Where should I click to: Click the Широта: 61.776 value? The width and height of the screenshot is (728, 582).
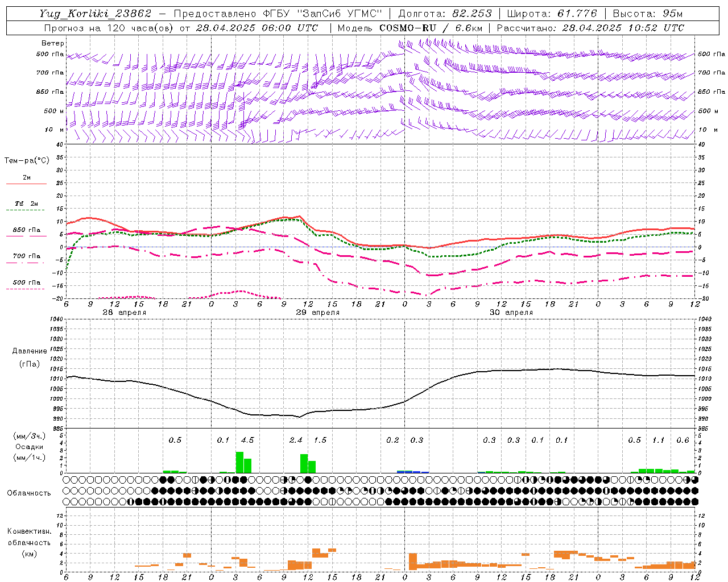tap(552, 14)
